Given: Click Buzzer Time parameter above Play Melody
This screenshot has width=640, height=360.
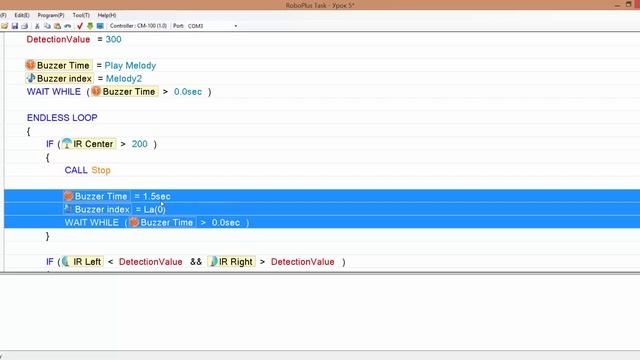Looking at the screenshot, I should click(x=58, y=65).
